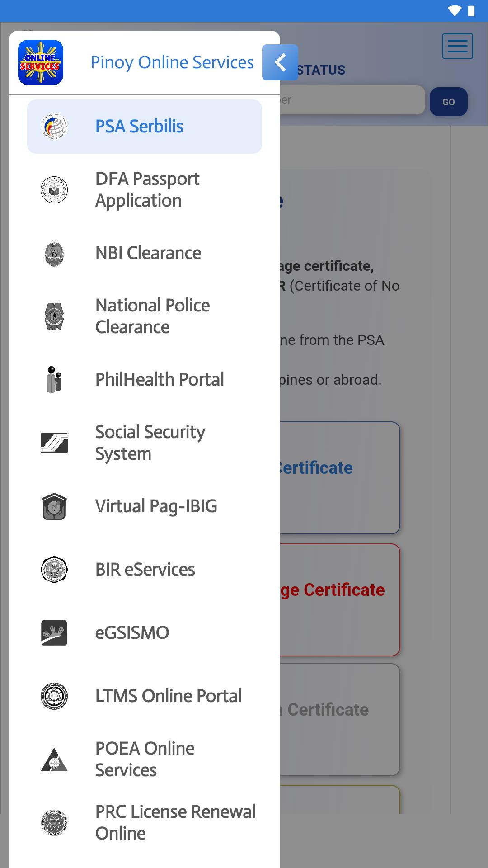Tap the eGSISMO logo icon
Image resolution: width=488 pixels, height=868 pixels.
point(54,633)
